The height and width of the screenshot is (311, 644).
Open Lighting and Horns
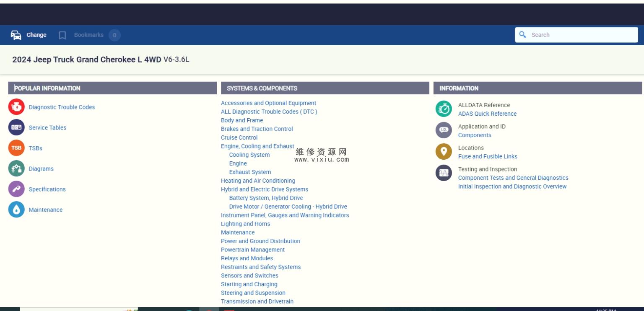tap(246, 224)
